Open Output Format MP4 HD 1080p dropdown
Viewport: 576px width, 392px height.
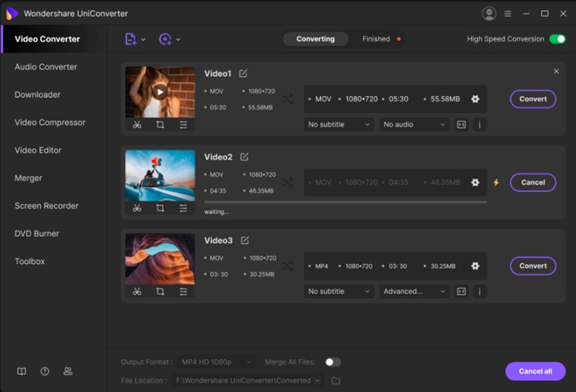click(x=217, y=362)
